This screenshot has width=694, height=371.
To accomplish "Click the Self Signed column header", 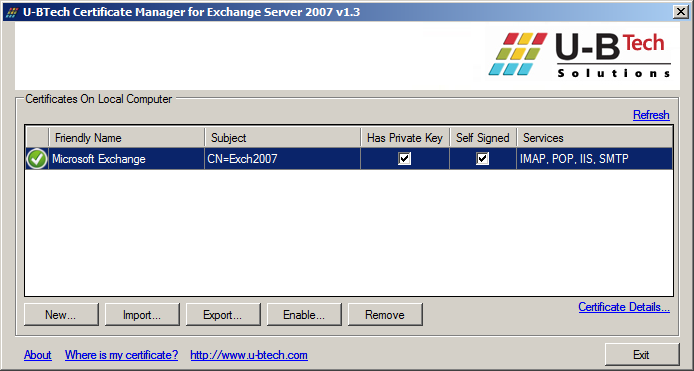I will coord(483,138).
